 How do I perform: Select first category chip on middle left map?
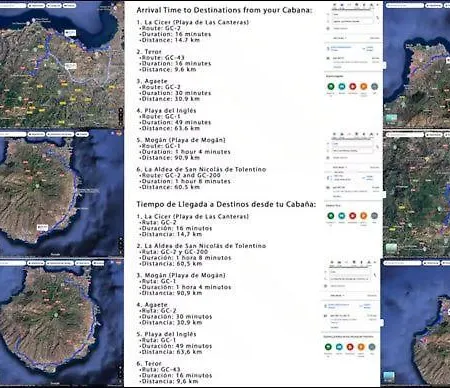point(36,134)
